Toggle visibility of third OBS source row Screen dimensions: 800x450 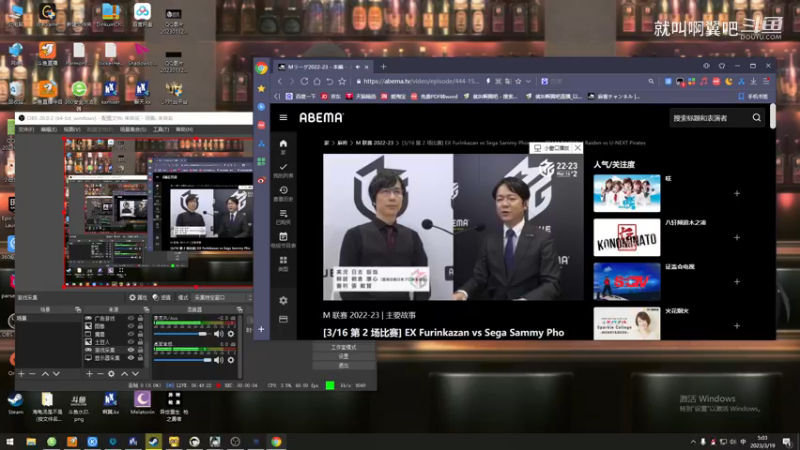click(x=131, y=334)
